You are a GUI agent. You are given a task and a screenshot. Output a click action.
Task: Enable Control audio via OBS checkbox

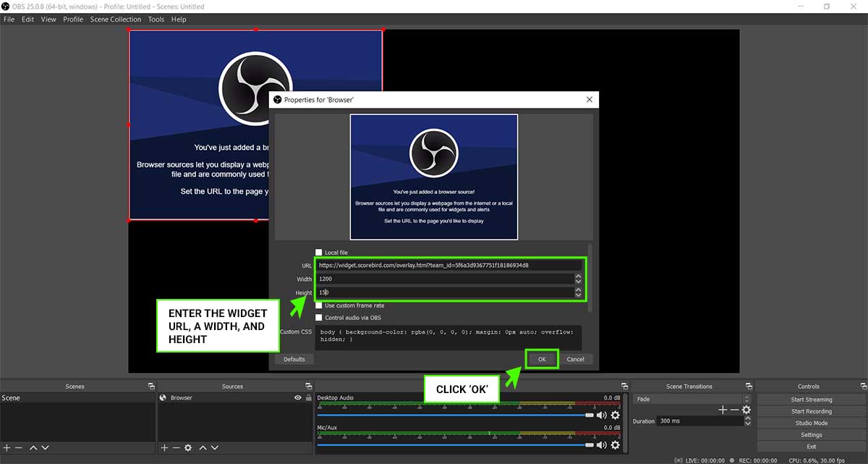[x=319, y=318]
